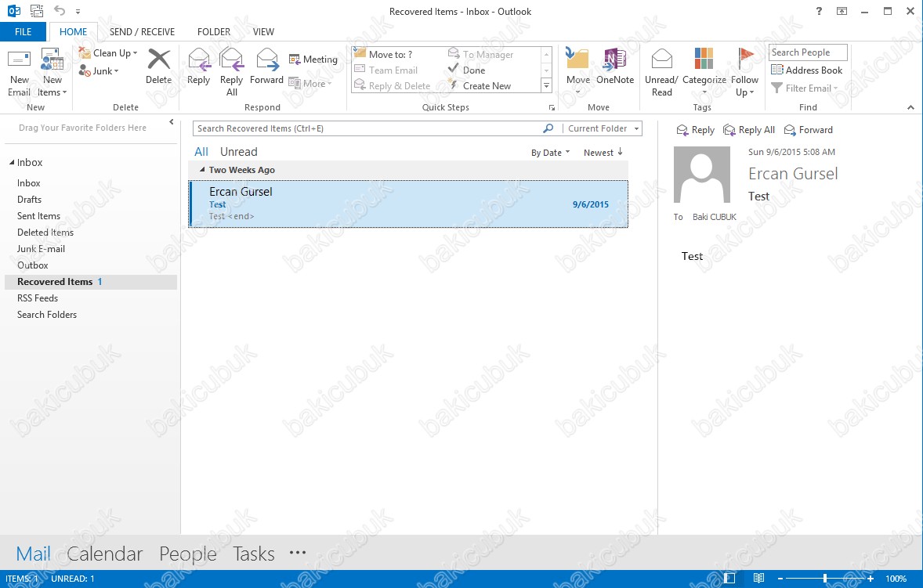The height and width of the screenshot is (588, 923).
Task: Open the Current Folder scope dropdown
Action: coord(603,128)
